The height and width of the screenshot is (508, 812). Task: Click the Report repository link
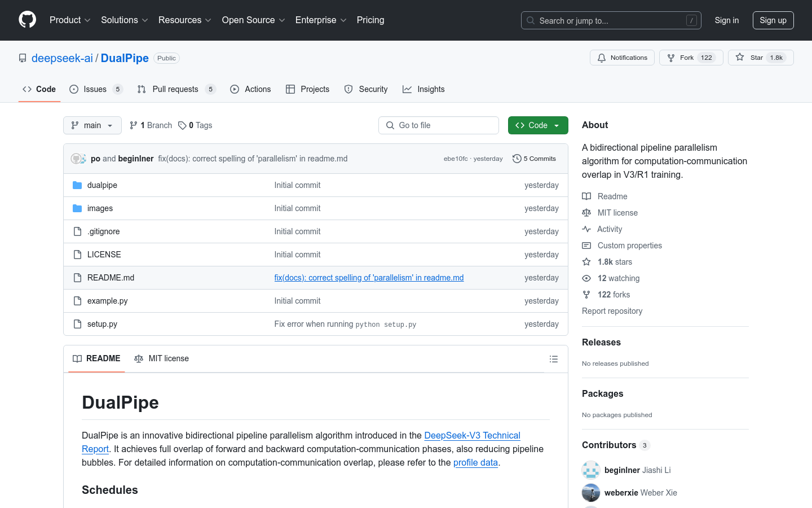pyautogui.click(x=612, y=311)
